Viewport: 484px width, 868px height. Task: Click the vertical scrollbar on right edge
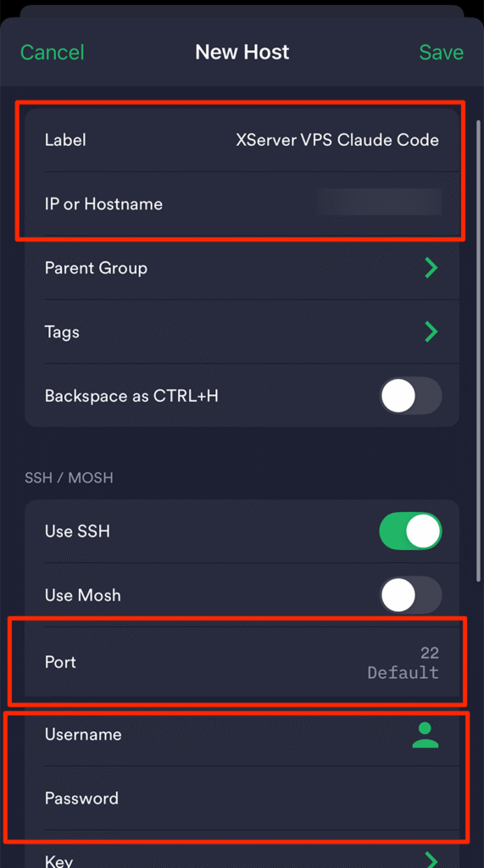(x=479, y=350)
